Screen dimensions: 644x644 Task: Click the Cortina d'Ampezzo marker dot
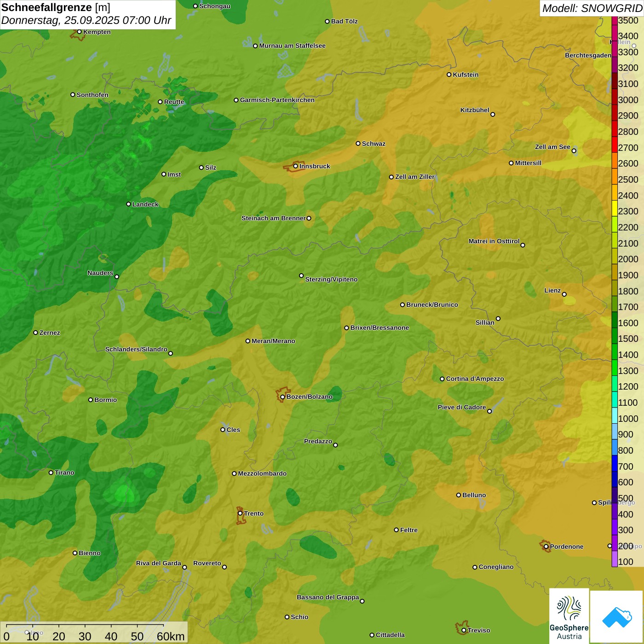(442, 379)
